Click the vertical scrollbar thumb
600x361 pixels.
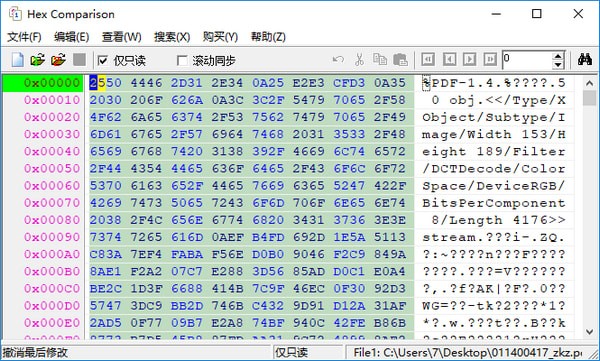pyautogui.click(x=589, y=98)
